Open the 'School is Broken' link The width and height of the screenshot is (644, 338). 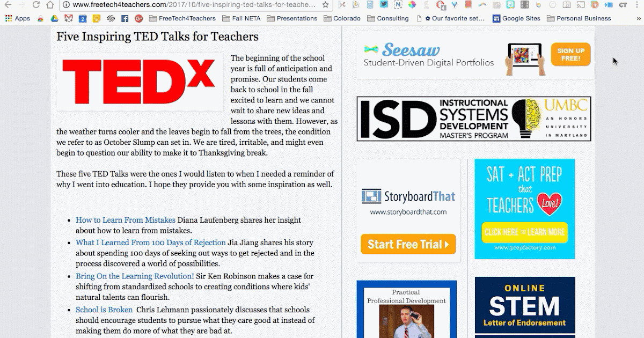coord(104,310)
